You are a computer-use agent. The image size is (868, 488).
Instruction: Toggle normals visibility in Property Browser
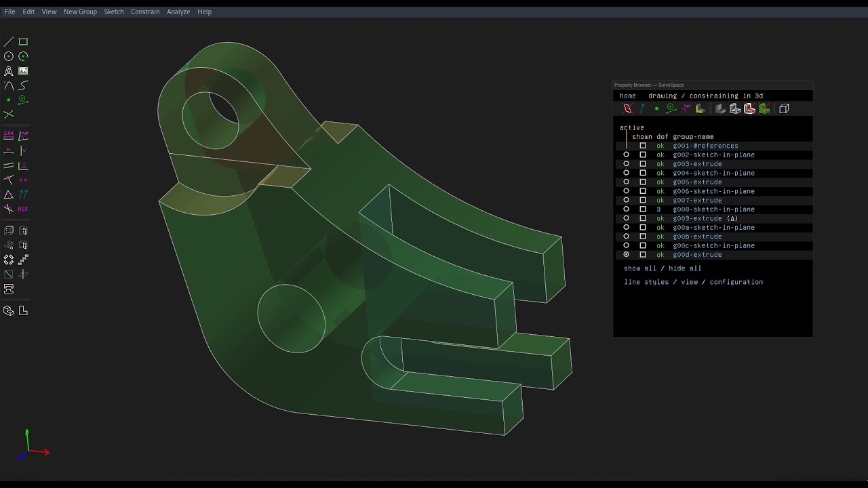coord(642,108)
